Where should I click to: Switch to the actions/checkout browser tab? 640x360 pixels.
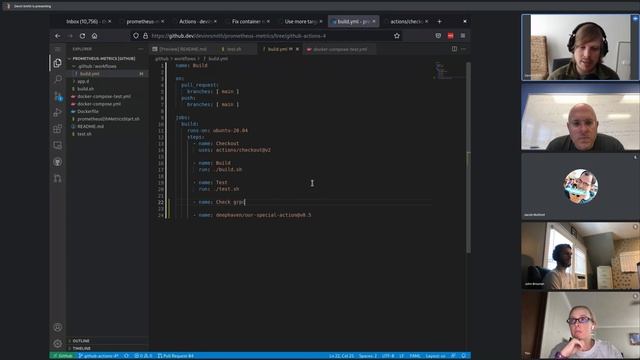point(406,21)
